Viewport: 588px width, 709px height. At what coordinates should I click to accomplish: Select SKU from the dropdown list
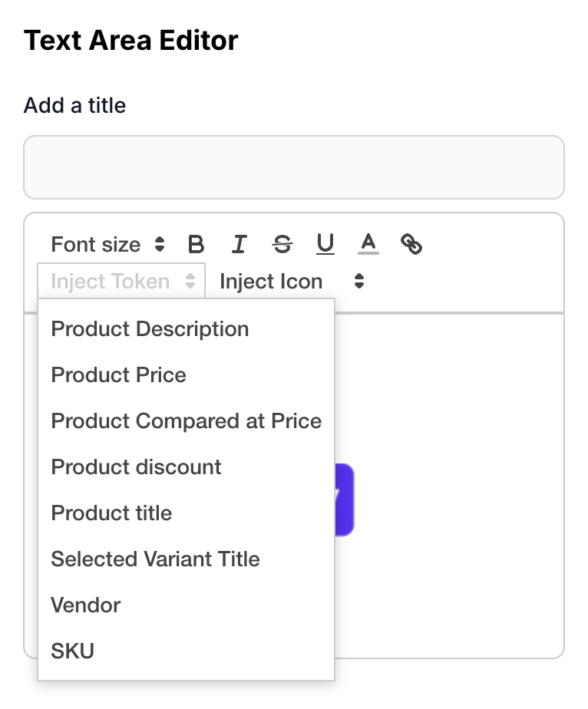click(x=73, y=651)
